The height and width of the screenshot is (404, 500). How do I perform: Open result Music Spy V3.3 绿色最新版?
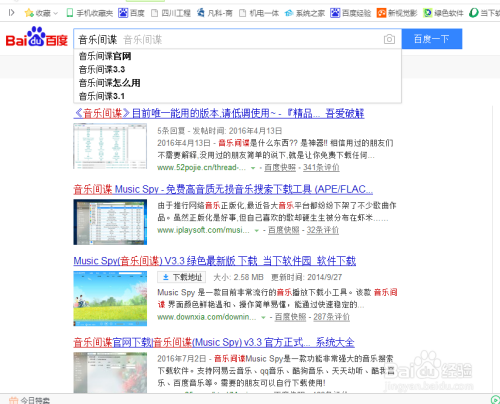click(215, 261)
